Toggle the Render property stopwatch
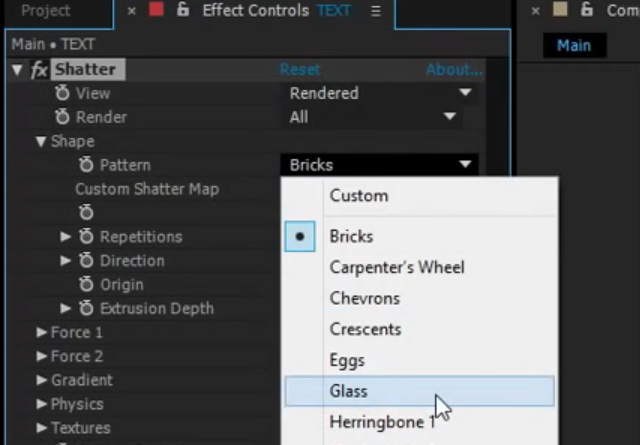 point(62,117)
